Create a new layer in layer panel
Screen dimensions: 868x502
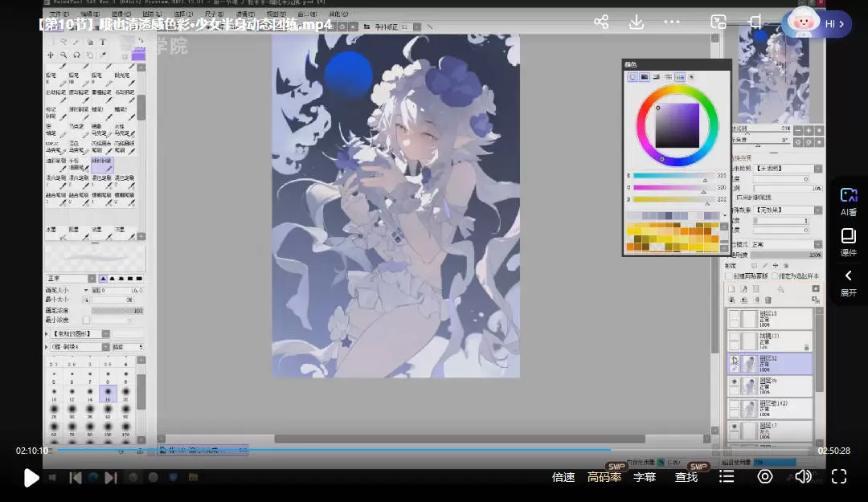point(732,289)
